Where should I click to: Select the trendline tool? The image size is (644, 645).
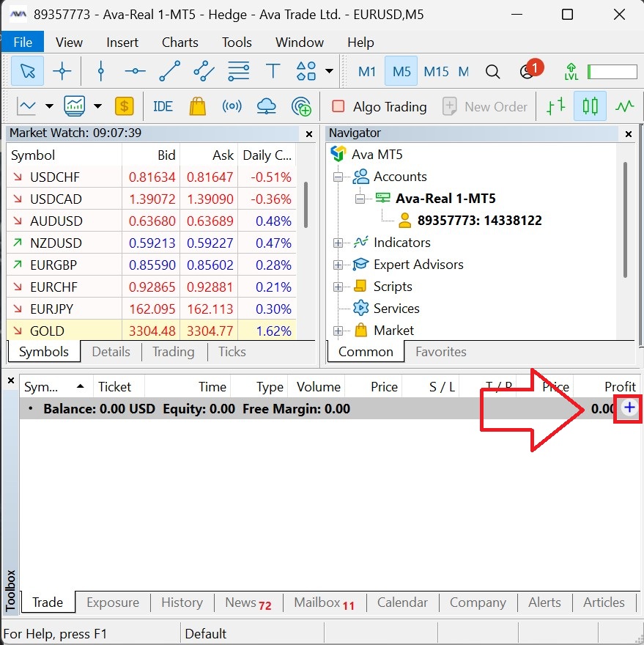pyautogui.click(x=169, y=71)
